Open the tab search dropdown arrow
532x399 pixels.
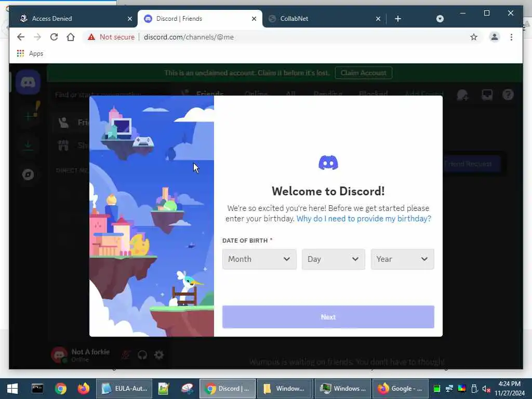[440, 19]
